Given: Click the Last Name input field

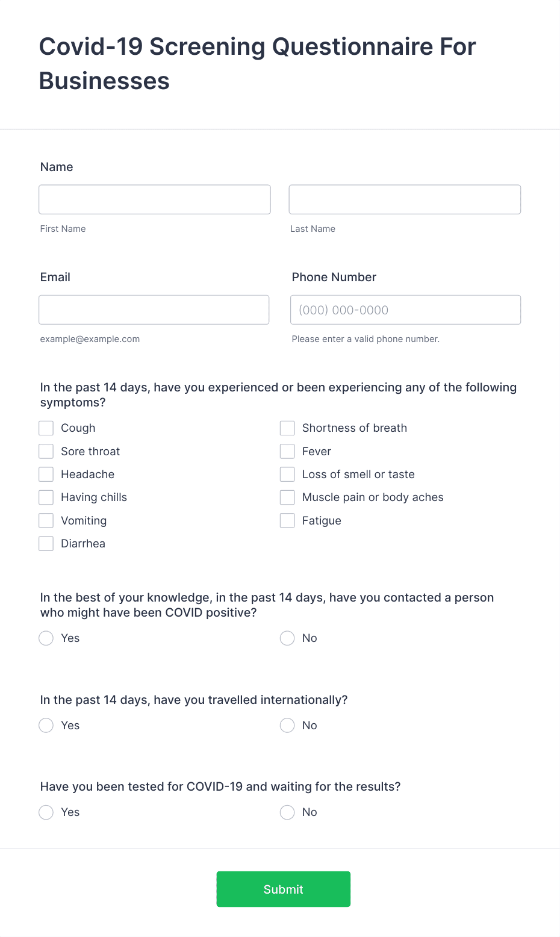Looking at the screenshot, I should [404, 199].
